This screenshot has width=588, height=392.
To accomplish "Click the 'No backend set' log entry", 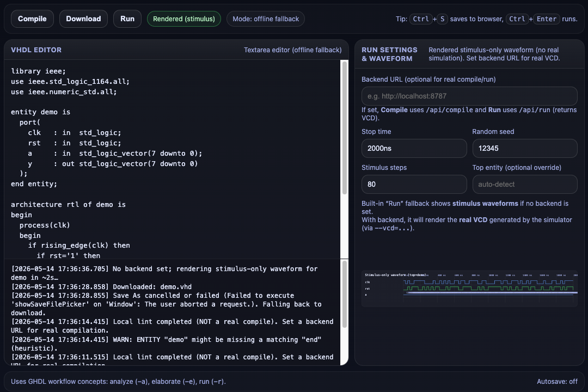I will tap(164, 273).
